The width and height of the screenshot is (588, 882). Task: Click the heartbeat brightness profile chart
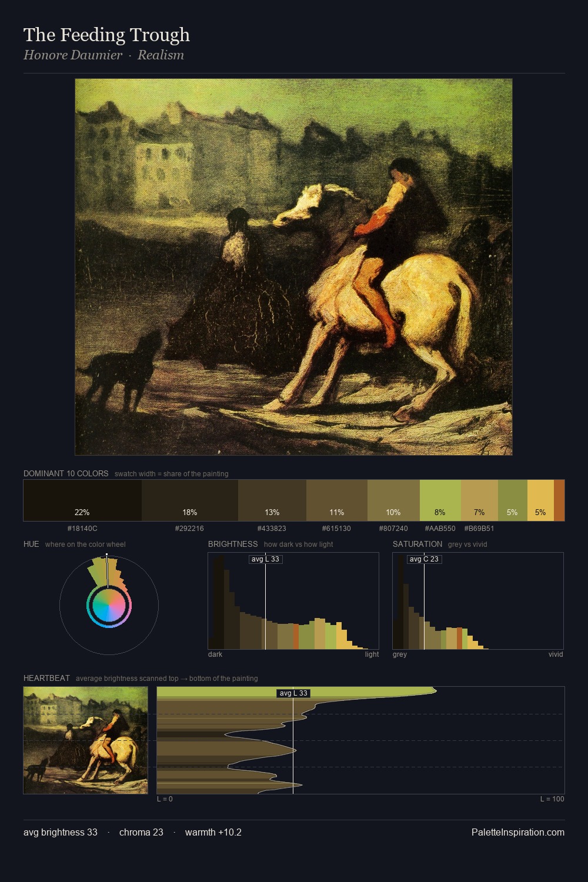360,740
